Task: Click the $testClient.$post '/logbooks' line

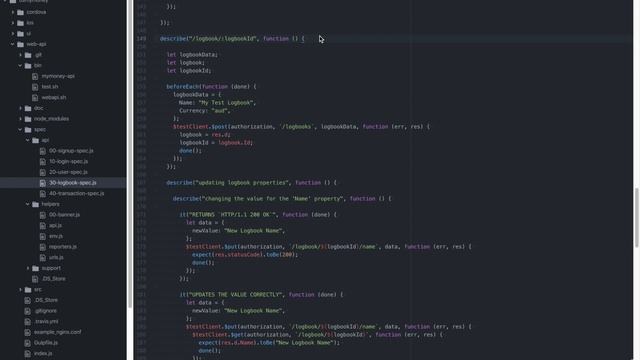Action: pyautogui.click(x=301, y=127)
